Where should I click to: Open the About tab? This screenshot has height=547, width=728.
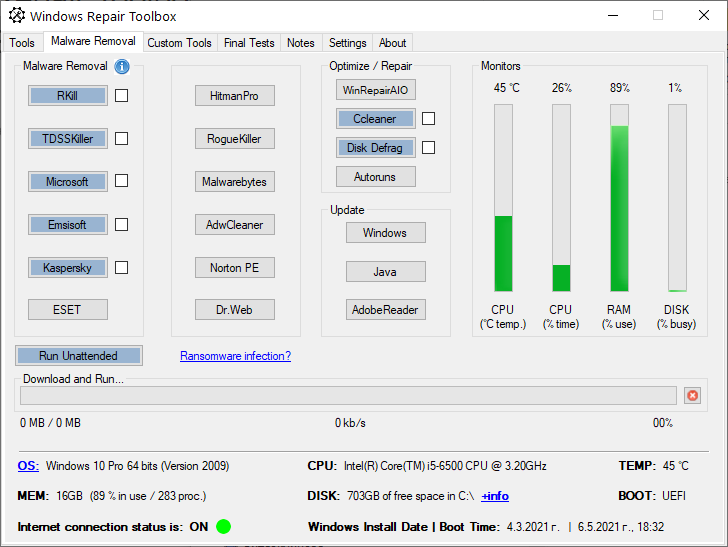392,43
